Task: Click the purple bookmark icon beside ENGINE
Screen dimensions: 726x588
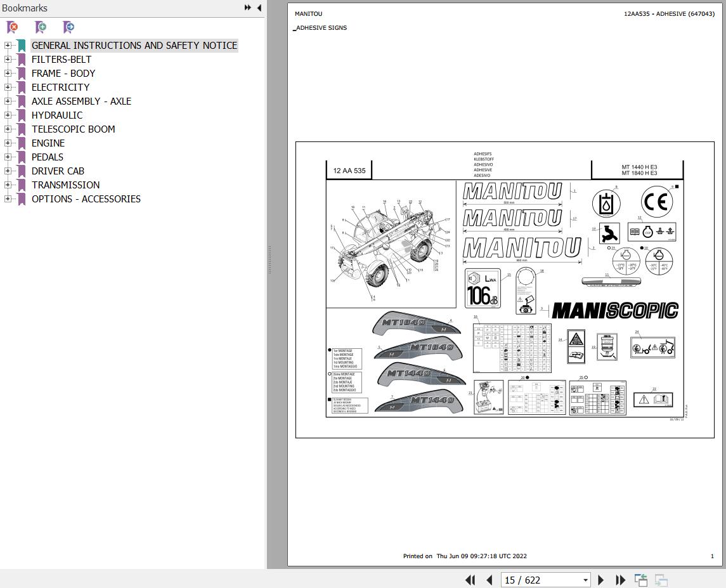Action: (x=22, y=143)
